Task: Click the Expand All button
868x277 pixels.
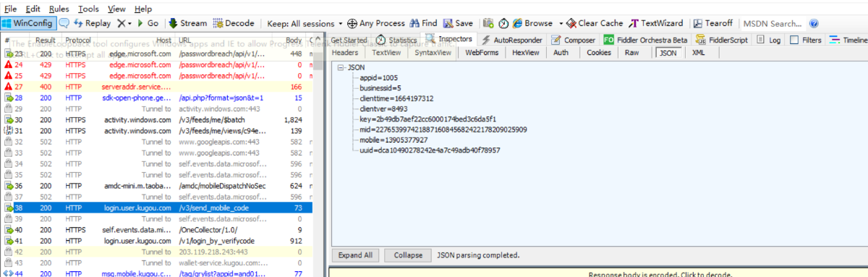Action: 355,255
